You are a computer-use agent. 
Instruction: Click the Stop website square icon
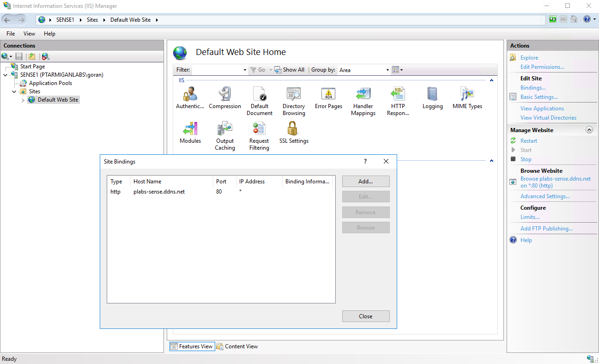(513, 159)
